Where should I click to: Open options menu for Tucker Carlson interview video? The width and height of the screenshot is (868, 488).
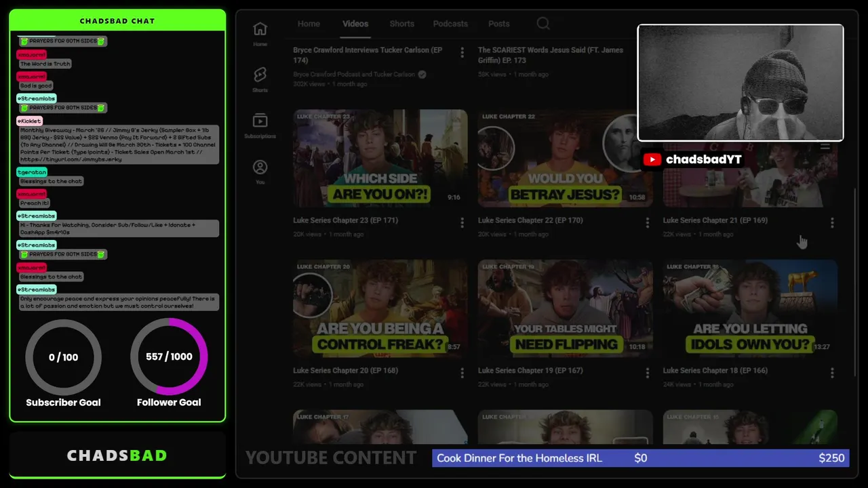pyautogui.click(x=462, y=52)
